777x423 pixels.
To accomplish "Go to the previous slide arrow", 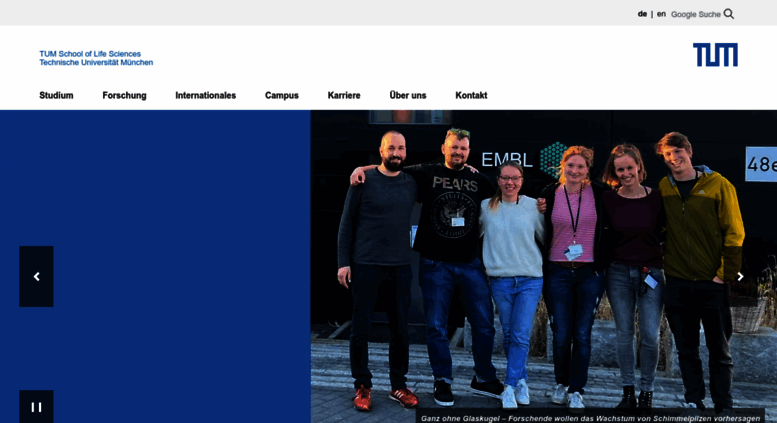I will pyautogui.click(x=36, y=276).
